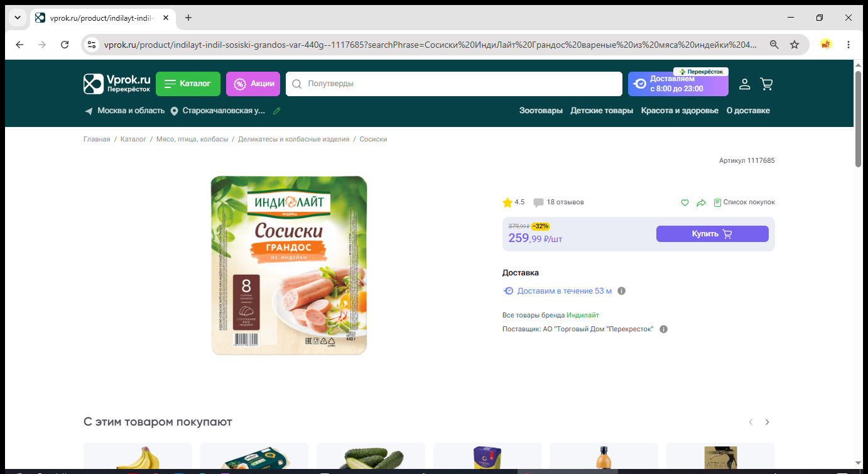Open the zoom magnifier in address bar

pyautogui.click(x=774, y=45)
